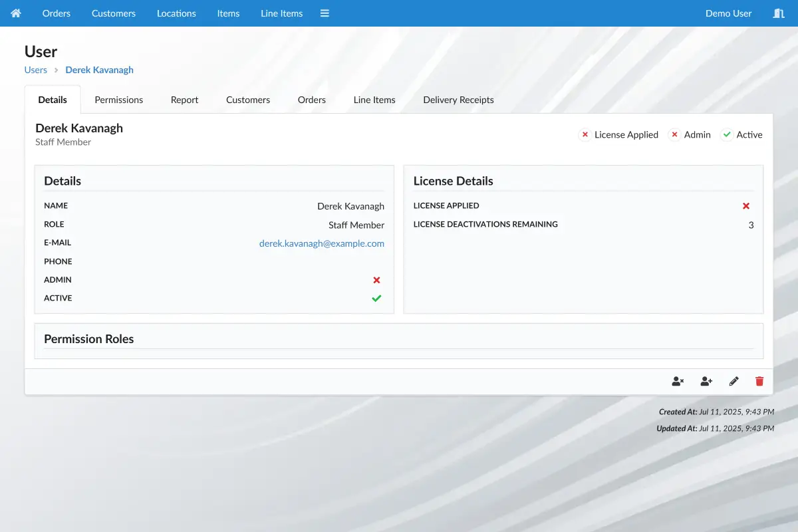The height and width of the screenshot is (532, 798).
Task: Click the pencil edit icon
Action: coord(734,382)
